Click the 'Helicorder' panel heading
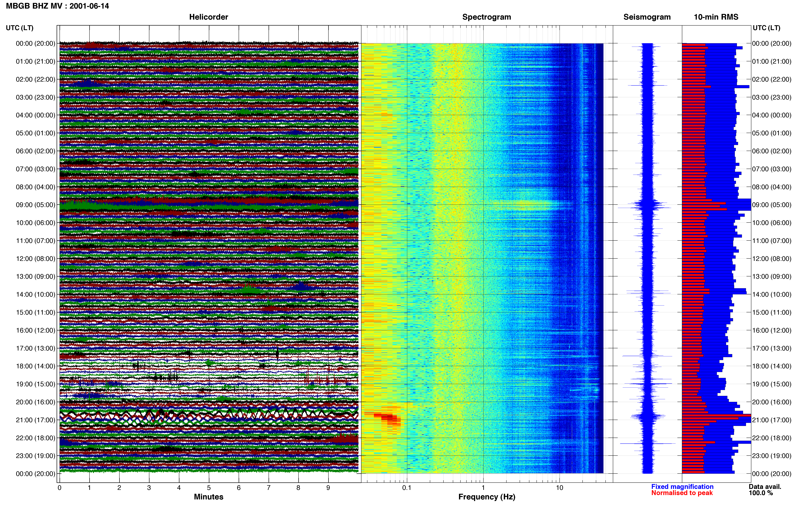This screenshot has height=508, width=812. pos(209,17)
